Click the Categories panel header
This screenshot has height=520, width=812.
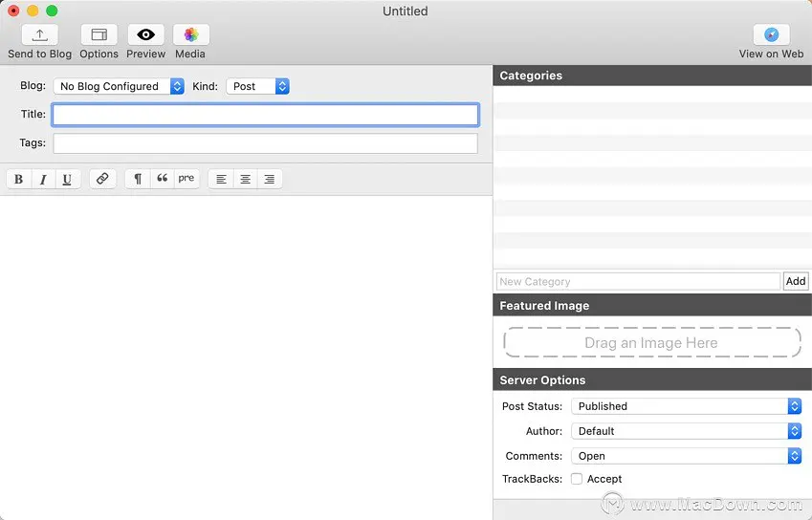pyautogui.click(x=652, y=76)
